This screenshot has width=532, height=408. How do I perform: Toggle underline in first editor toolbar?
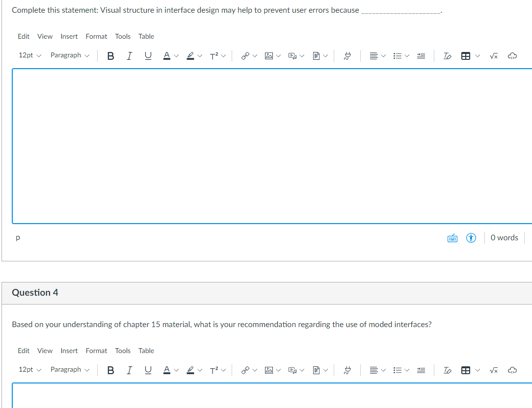coord(148,56)
